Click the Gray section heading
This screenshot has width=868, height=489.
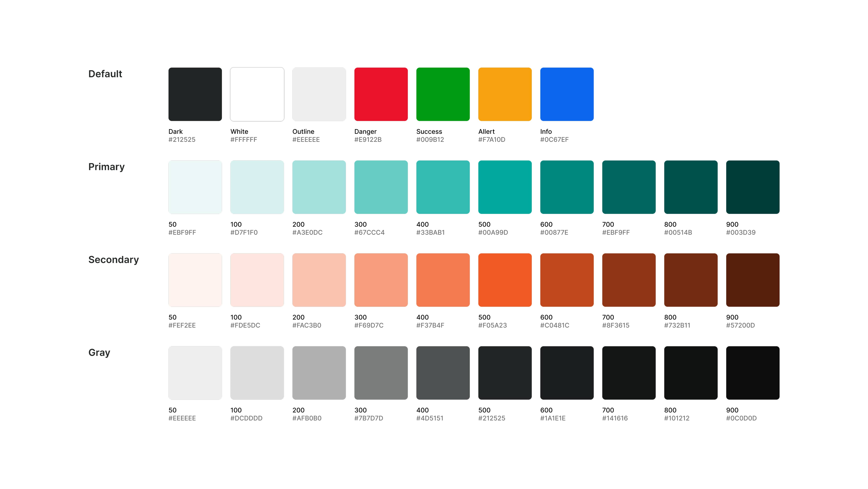[99, 353]
